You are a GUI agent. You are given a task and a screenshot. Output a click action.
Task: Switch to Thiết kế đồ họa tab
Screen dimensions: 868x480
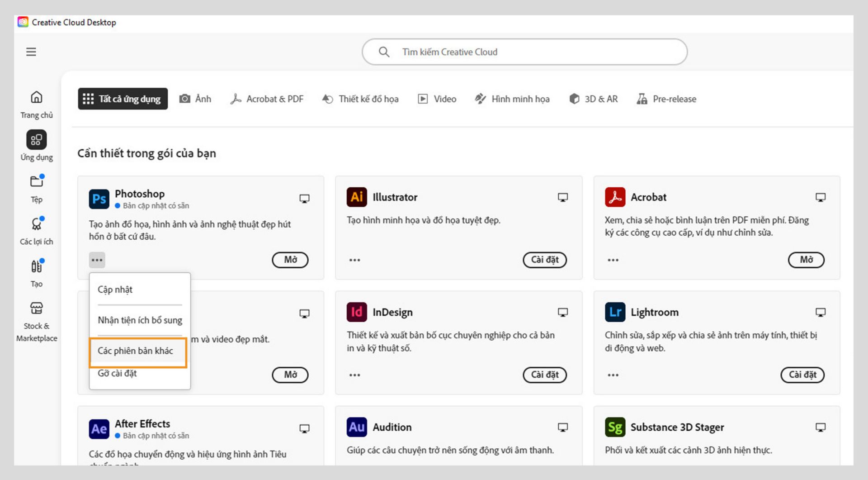360,99
